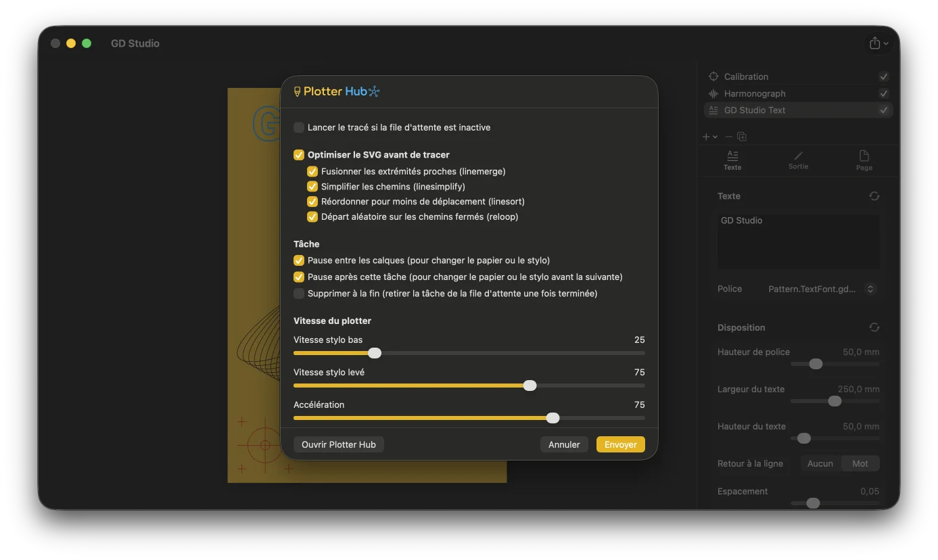Toggle visibility of Calibration layer
The height and width of the screenshot is (560, 938).
pyautogui.click(x=884, y=77)
